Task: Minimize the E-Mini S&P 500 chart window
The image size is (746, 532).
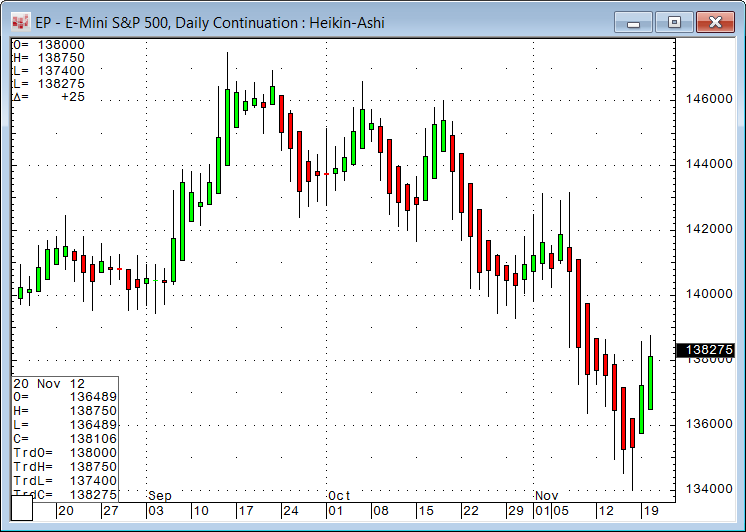Action: point(636,21)
